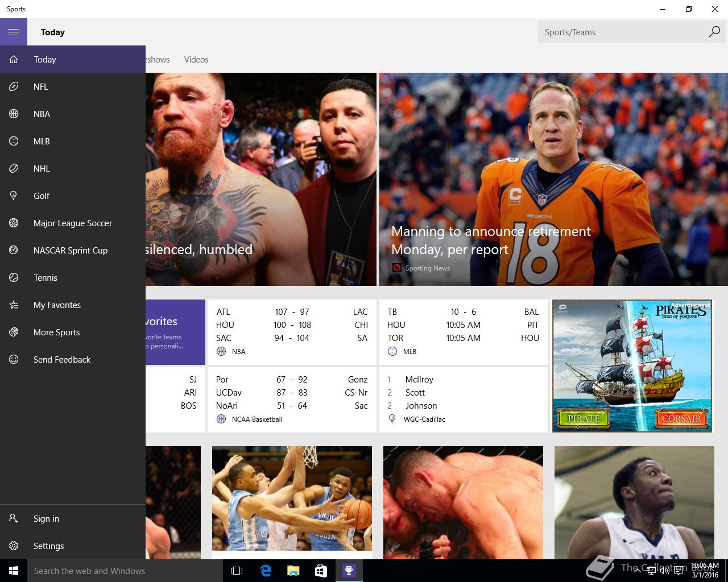Viewport: 728px width, 582px height.
Task: Click the NHL hockey stick icon
Action: 14,168
